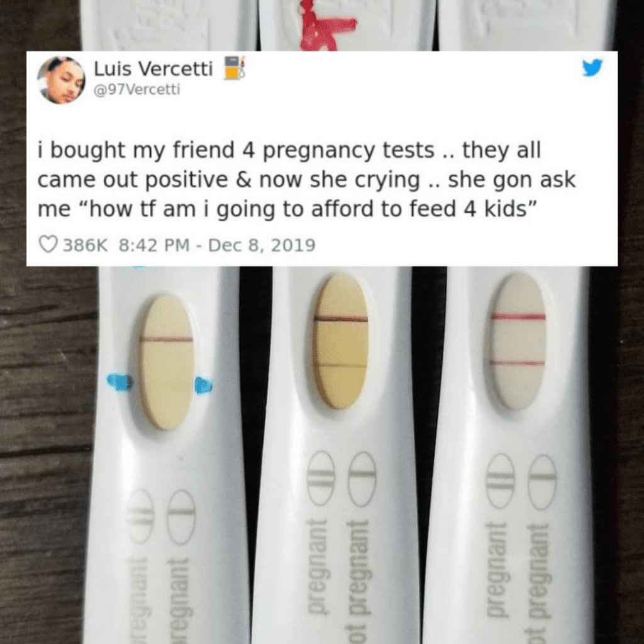Open the 8:42 PM - Dec 8, 2019 timestamp

point(217,245)
